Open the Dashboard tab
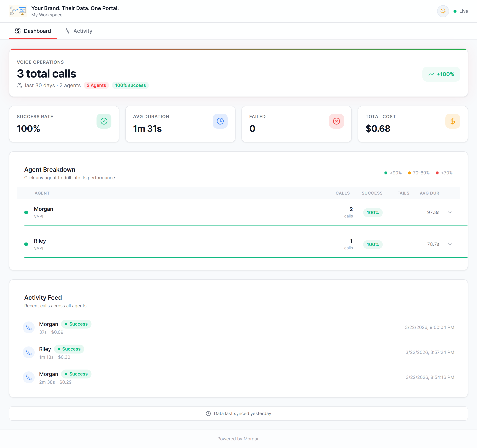 (x=33, y=31)
